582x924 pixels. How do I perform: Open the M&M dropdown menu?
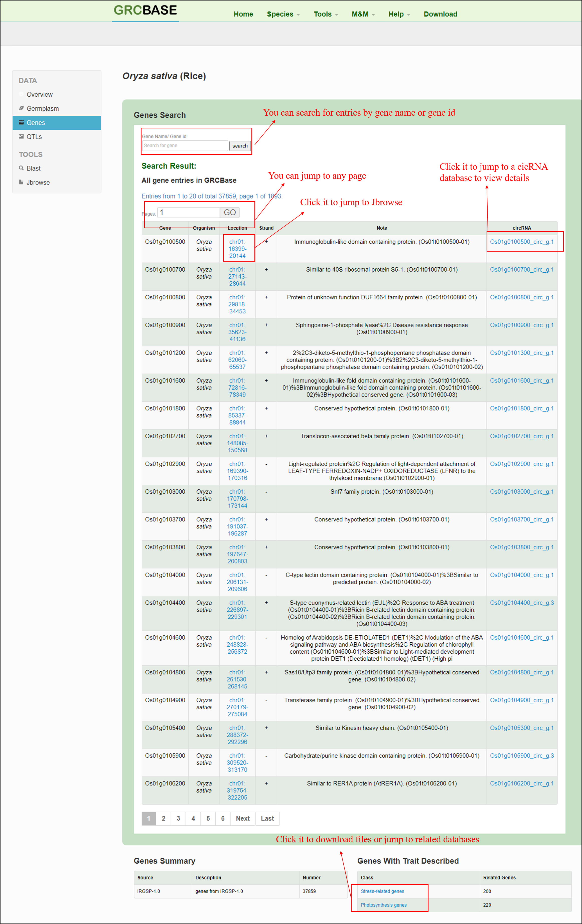tap(363, 14)
